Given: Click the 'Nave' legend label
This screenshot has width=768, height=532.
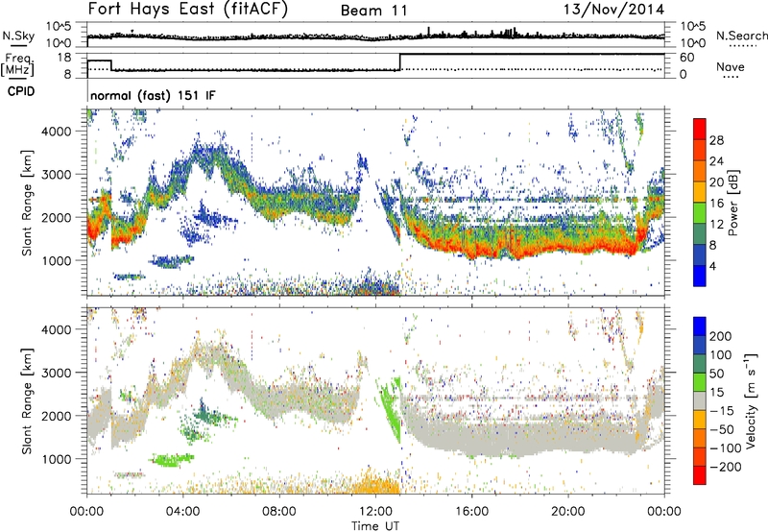Looking at the screenshot, I should coord(730,66).
